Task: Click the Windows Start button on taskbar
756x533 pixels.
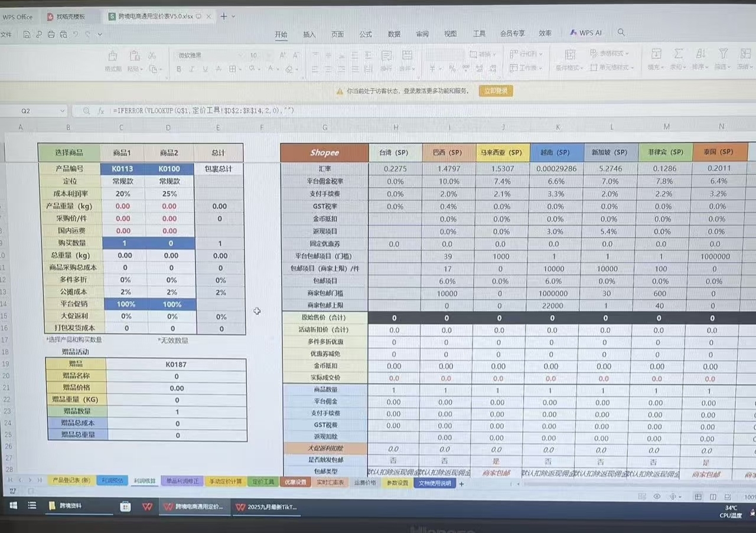Action: [13, 506]
